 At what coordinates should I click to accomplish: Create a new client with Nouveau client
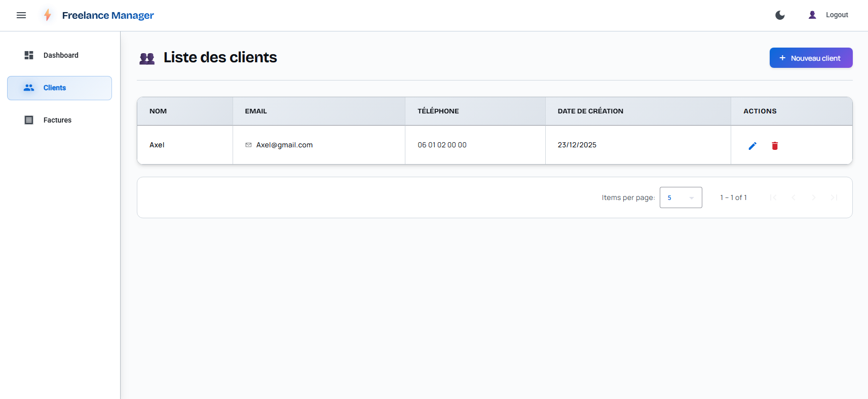point(811,58)
